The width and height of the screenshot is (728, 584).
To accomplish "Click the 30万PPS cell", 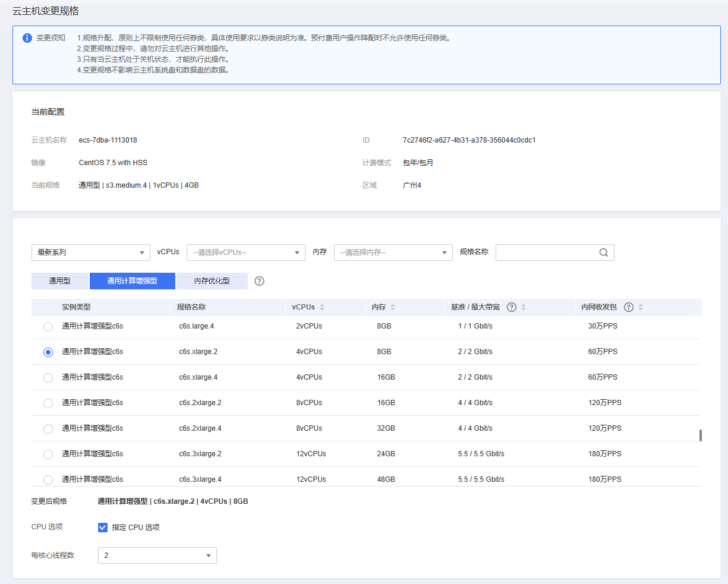I will click(603, 326).
